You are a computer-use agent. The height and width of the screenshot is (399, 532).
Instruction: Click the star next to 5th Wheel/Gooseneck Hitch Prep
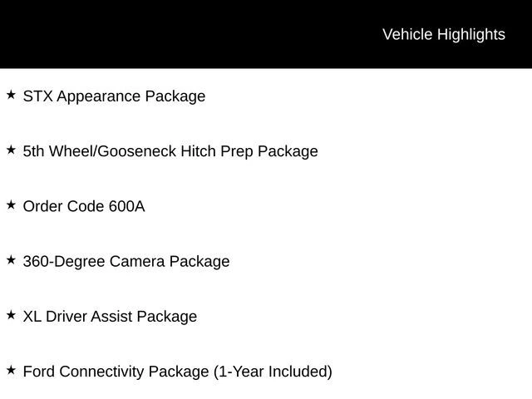pyautogui.click(x=11, y=150)
